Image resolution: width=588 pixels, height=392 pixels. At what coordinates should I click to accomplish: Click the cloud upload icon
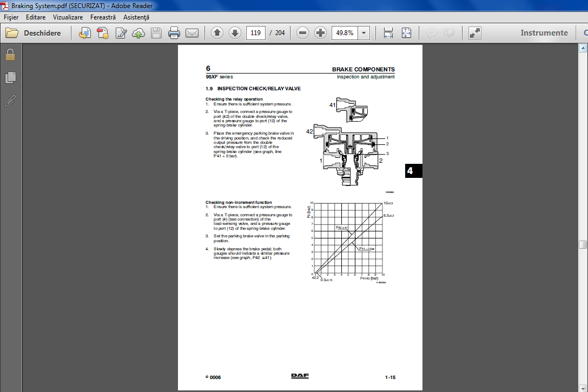pyautogui.click(x=138, y=34)
